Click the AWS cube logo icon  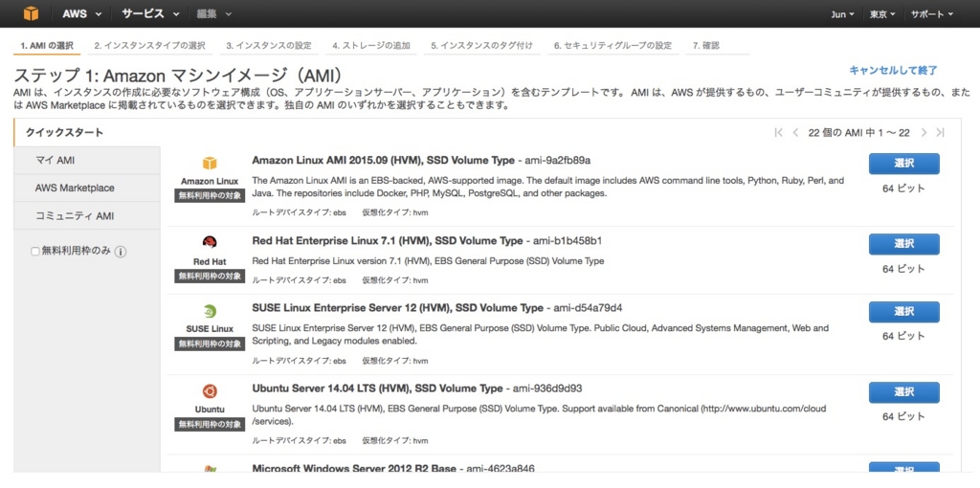pos(31,13)
